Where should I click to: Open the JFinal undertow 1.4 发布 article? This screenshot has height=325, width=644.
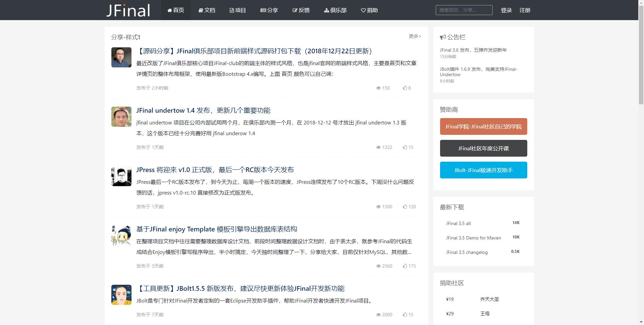203,110
